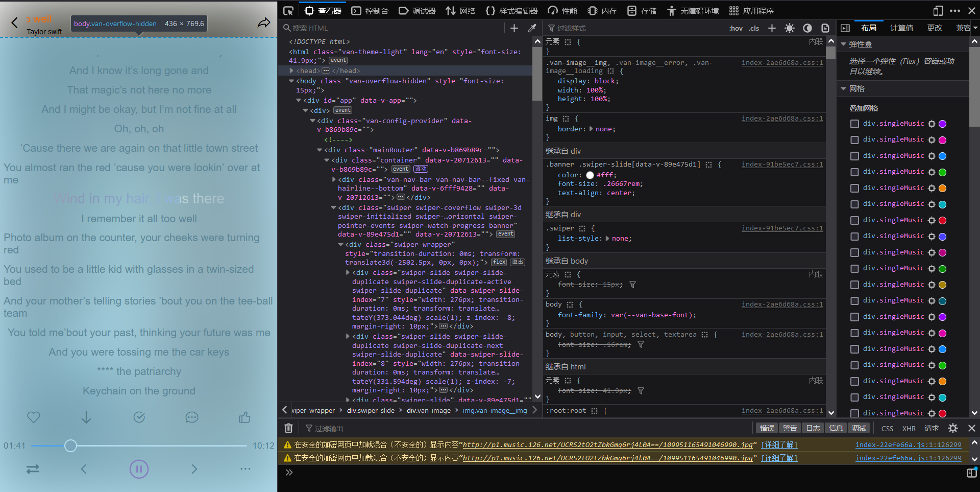This screenshot has width=980, height=492.
Task: Expand the border: none shorthand arrow
Action: [591, 129]
